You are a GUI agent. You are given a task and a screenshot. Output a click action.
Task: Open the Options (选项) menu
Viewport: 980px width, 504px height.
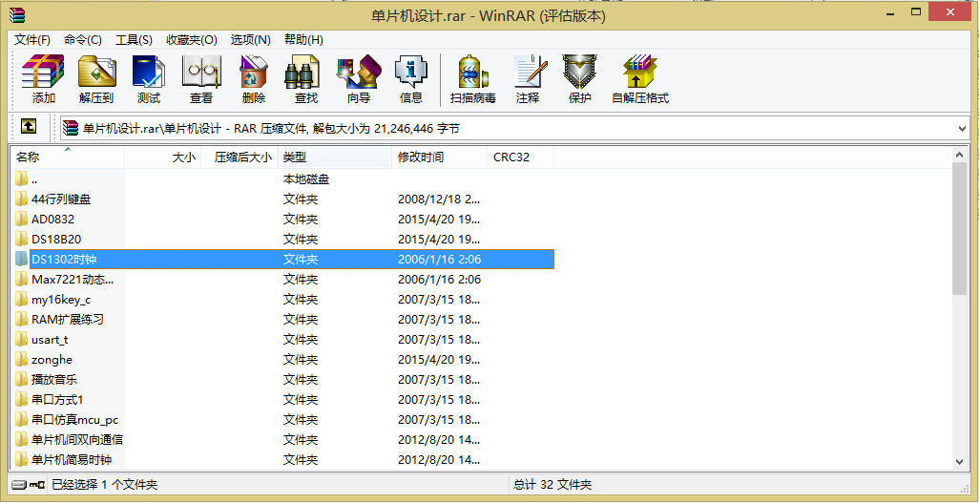(251, 40)
